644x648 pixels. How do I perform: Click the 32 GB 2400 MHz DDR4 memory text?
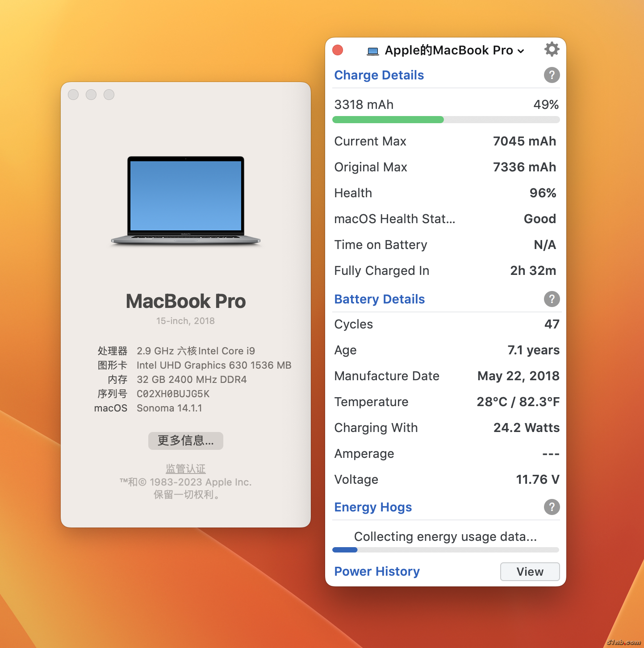click(192, 379)
